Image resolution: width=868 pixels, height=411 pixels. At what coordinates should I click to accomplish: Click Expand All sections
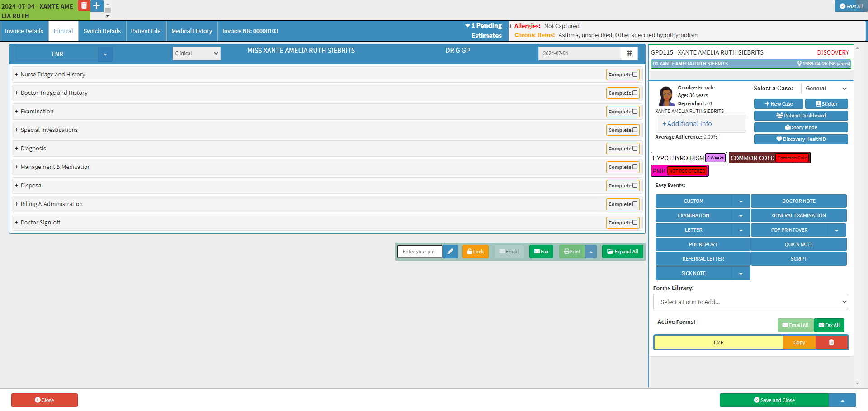[623, 252]
